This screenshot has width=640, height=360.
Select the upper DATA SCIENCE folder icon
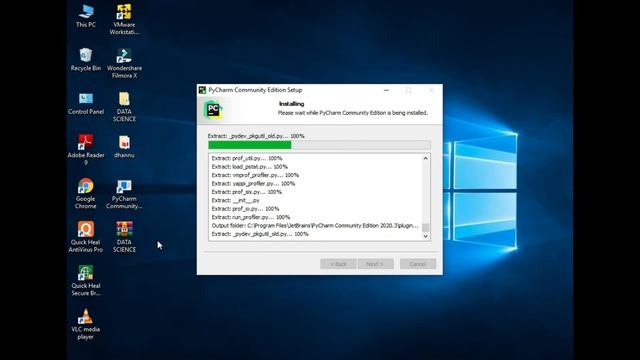tap(124, 107)
